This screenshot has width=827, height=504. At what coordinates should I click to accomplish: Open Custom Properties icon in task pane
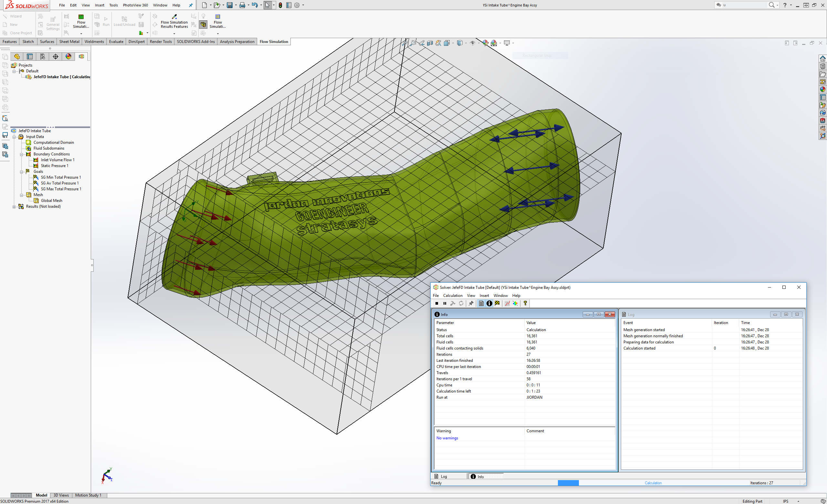[822, 97]
